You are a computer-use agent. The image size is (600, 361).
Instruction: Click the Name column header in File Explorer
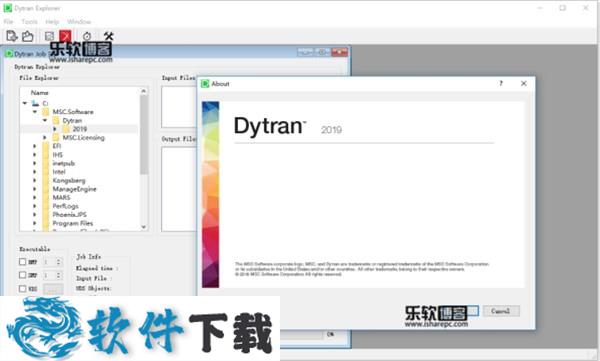[40, 93]
